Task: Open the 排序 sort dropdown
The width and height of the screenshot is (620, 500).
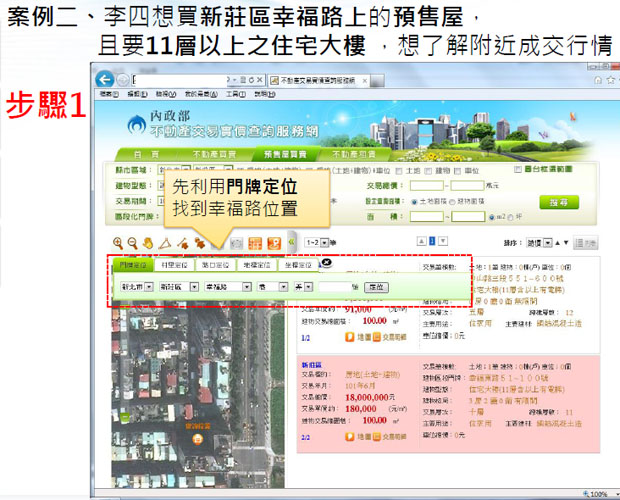Action: pos(539,243)
